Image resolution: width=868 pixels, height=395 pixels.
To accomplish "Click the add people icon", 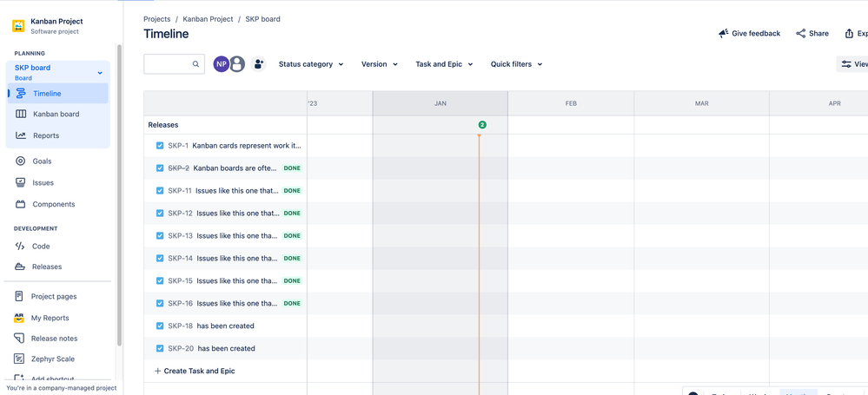I will tap(259, 64).
